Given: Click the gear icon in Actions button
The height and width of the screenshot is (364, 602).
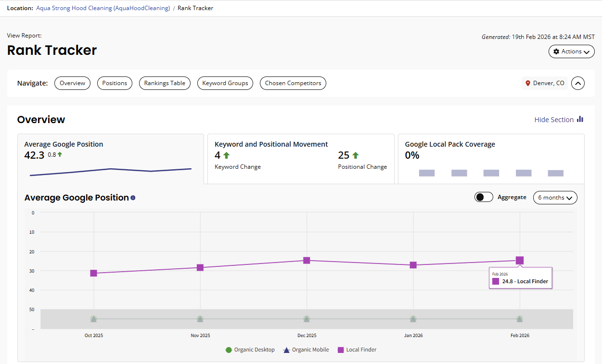Looking at the screenshot, I should [556, 51].
